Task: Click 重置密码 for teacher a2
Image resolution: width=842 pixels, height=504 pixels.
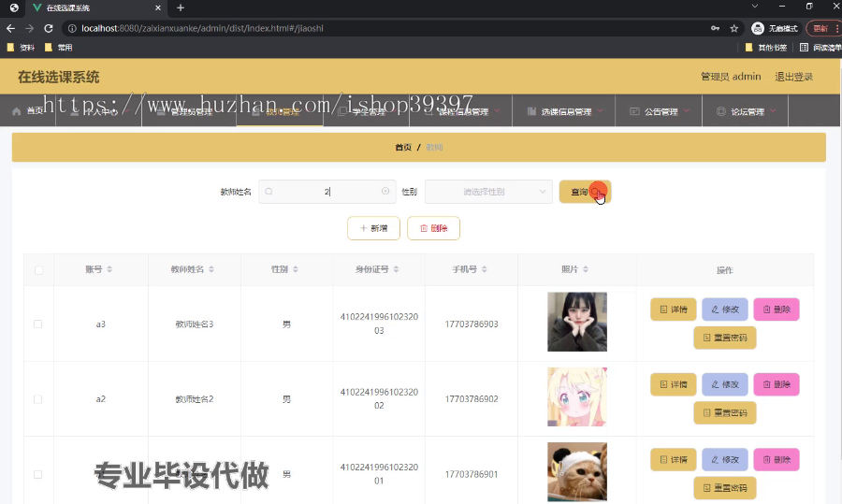Action: tap(725, 412)
